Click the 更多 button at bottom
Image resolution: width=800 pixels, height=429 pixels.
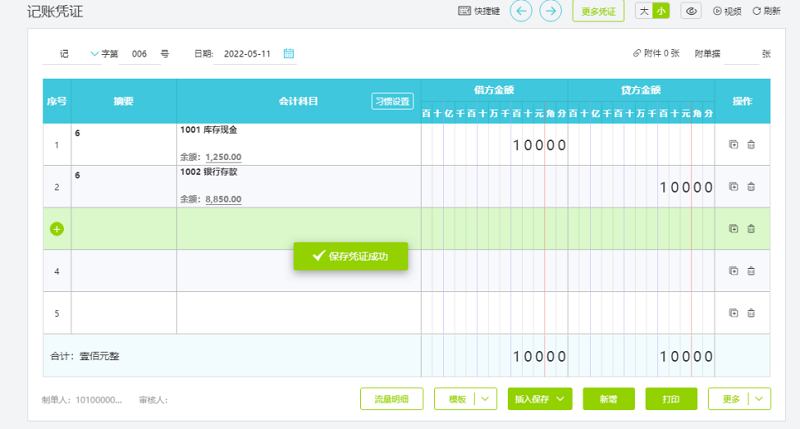tap(731, 399)
